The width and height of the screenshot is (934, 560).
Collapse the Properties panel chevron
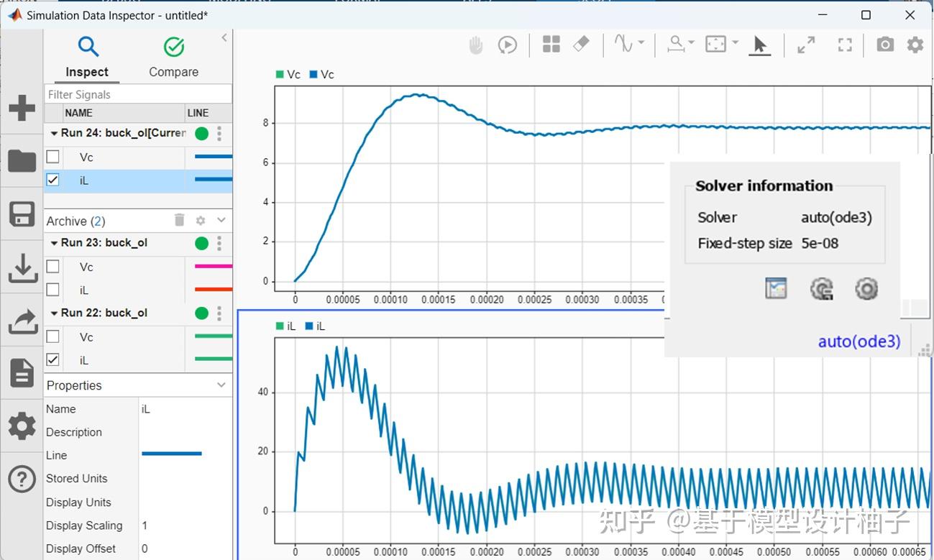tap(221, 385)
